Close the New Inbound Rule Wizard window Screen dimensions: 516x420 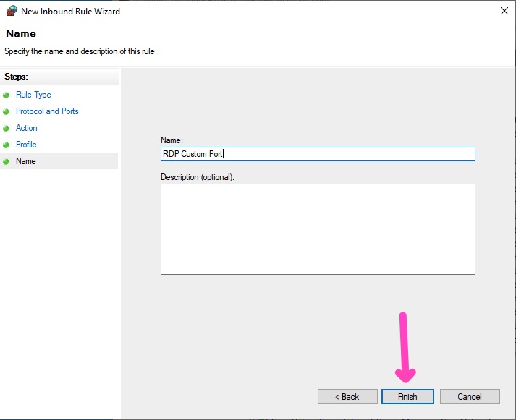click(x=503, y=11)
